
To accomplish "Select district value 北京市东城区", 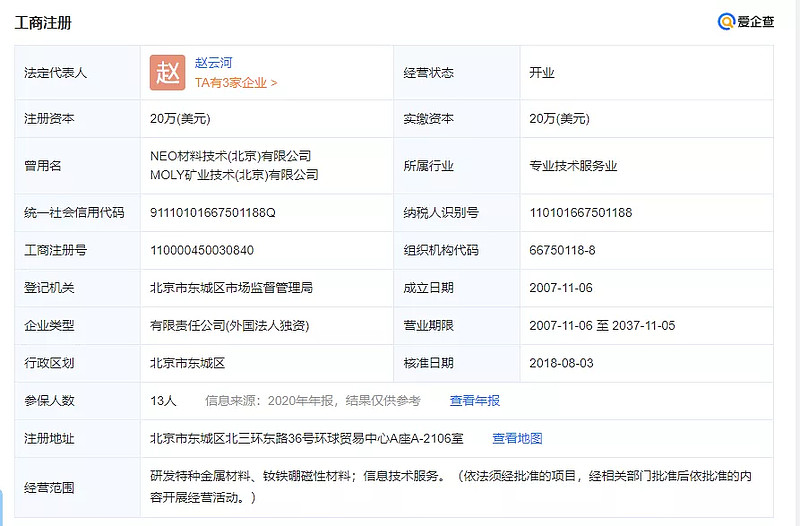I will coord(187,363).
